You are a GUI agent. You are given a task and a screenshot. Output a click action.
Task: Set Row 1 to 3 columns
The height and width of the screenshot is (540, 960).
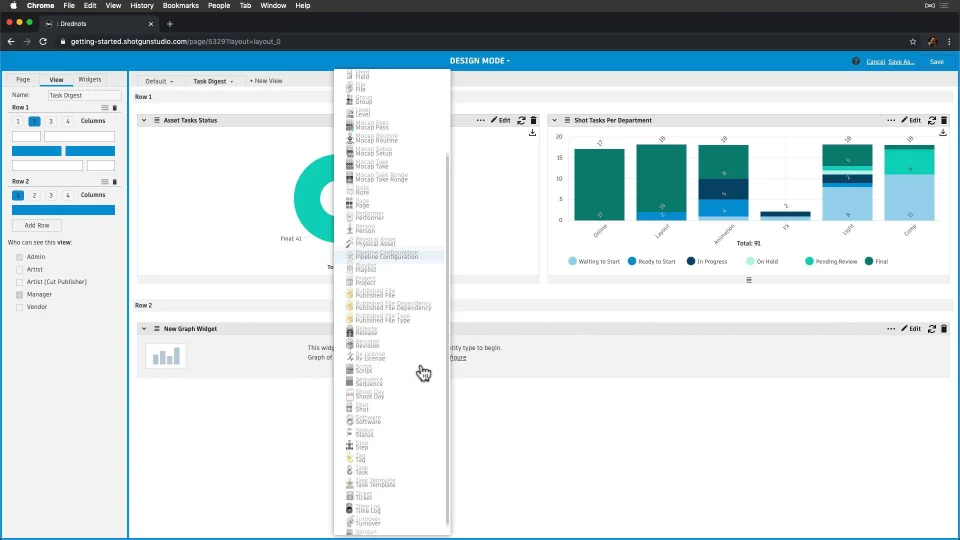tap(51, 121)
